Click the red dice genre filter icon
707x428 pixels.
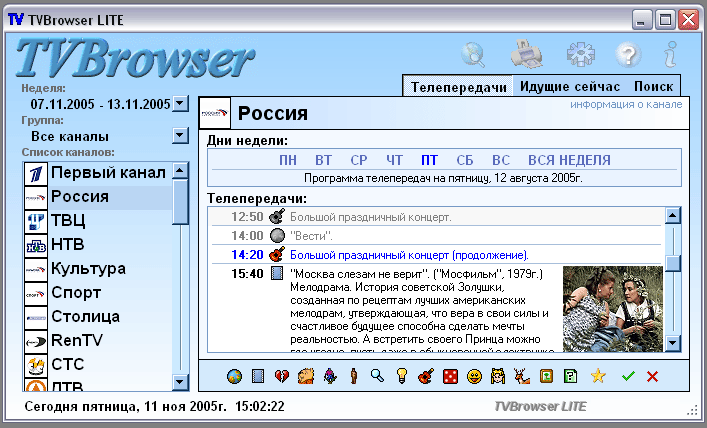(x=450, y=376)
